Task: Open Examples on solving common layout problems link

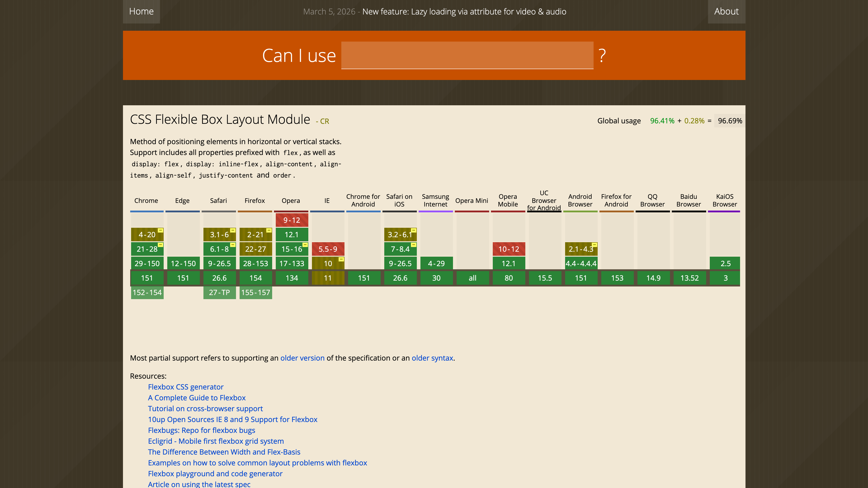Action: click(x=257, y=463)
